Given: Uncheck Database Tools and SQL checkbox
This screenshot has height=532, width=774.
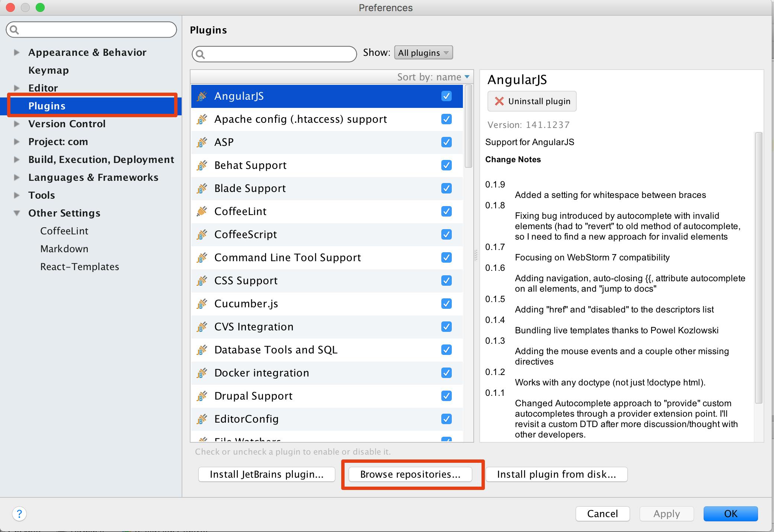Looking at the screenshot, I should click(x=447, y=350).
